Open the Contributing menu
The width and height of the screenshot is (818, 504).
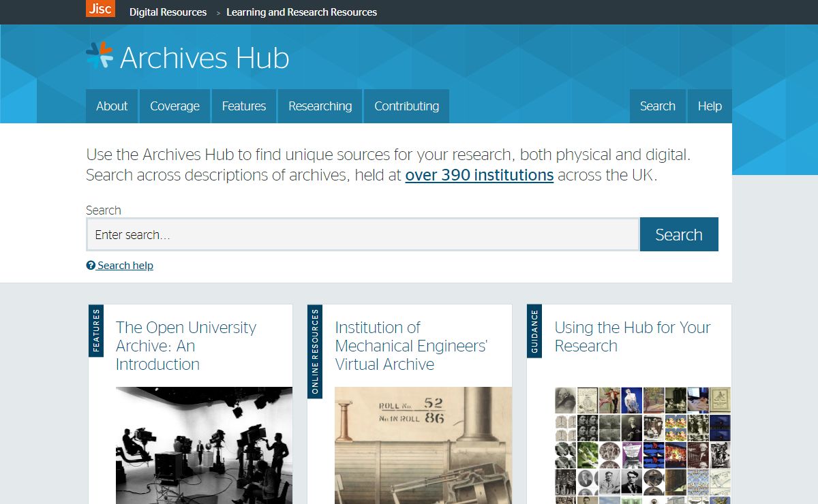click(x=406, y=106)
